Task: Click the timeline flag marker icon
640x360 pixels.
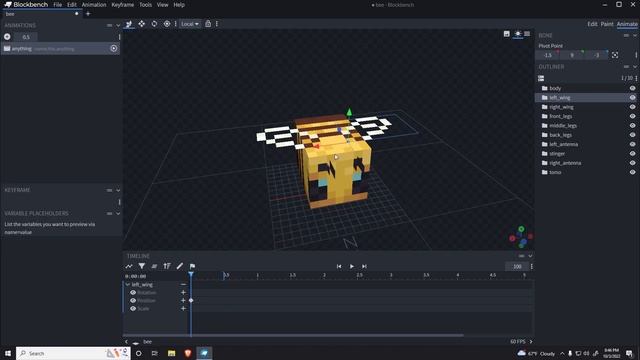Action: pyautogui.click(x=192, y=267)
